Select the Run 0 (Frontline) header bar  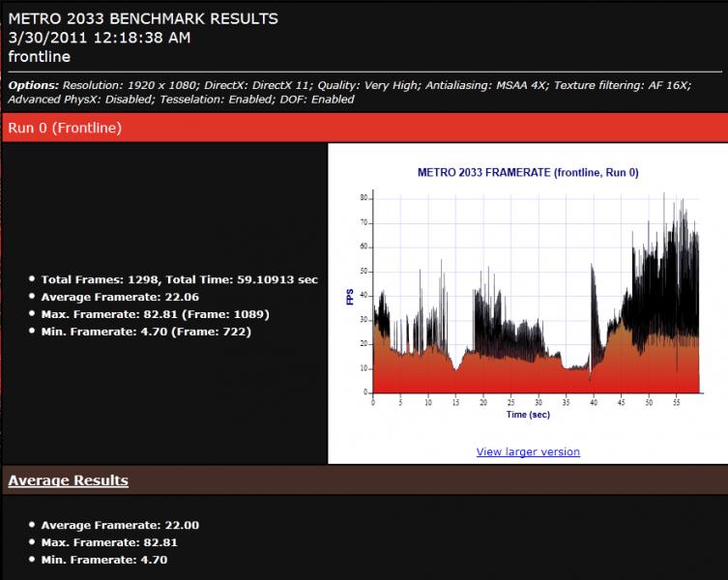click(x=364, y=128)
